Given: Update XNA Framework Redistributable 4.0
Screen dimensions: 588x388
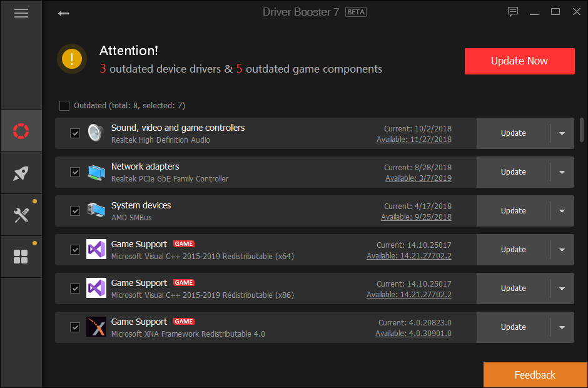Looking at the screenshot, I should click(x=513, y=327).
